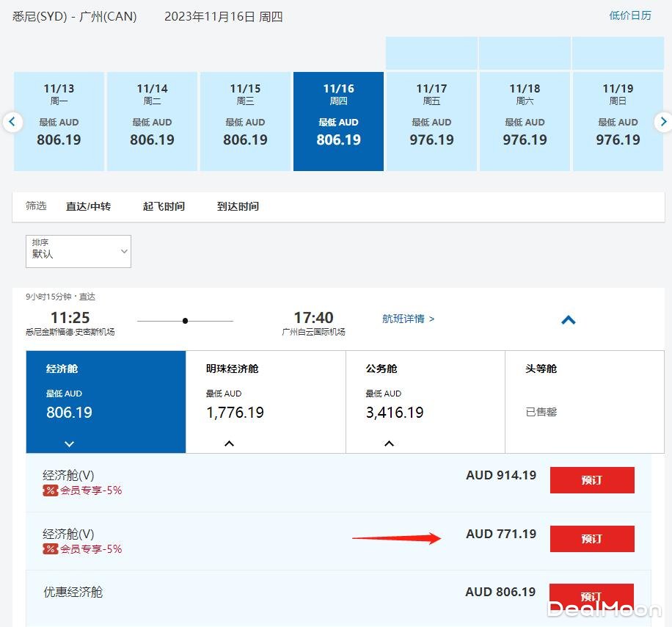This screenshot has height=627, width=672.
Task: Open the 低价日历 link
Action: click(629, 15)
